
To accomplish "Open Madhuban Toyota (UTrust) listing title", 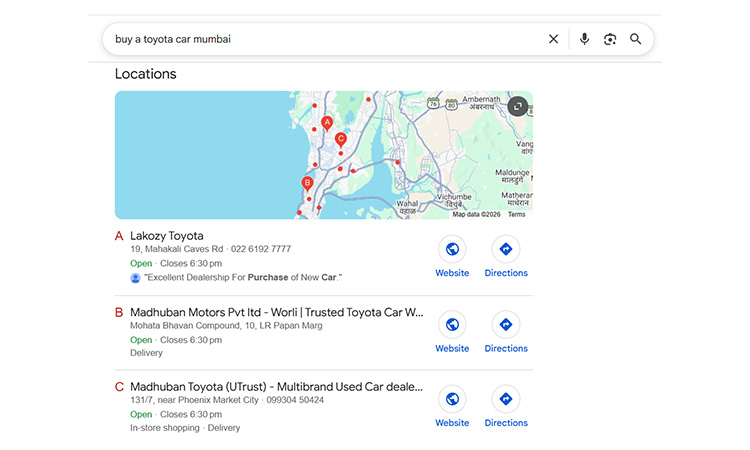I will (x=276, y=386).
